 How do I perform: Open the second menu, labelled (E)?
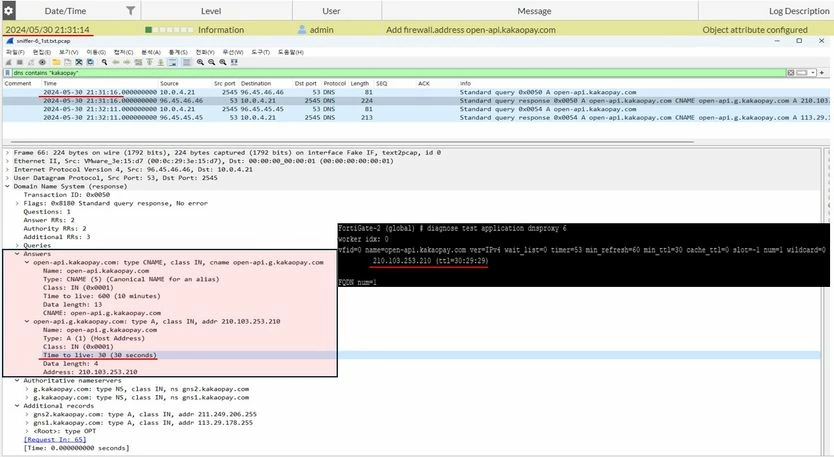[x=41, y=52]
